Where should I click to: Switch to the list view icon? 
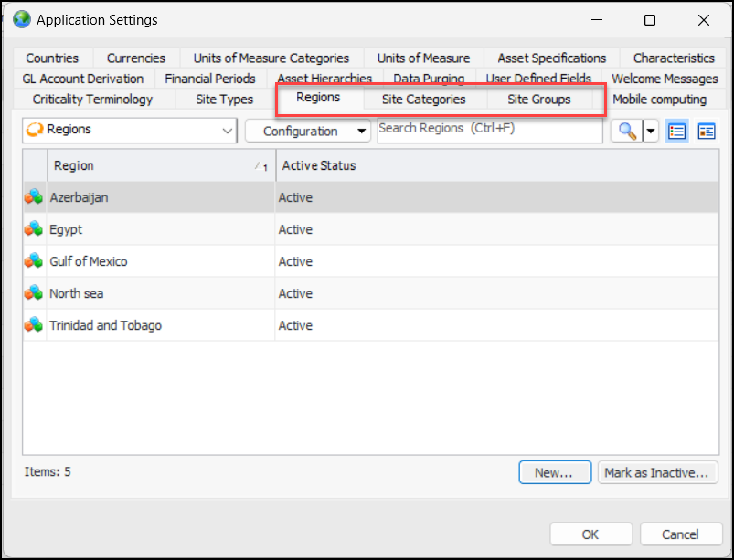[x=676, y=131]
